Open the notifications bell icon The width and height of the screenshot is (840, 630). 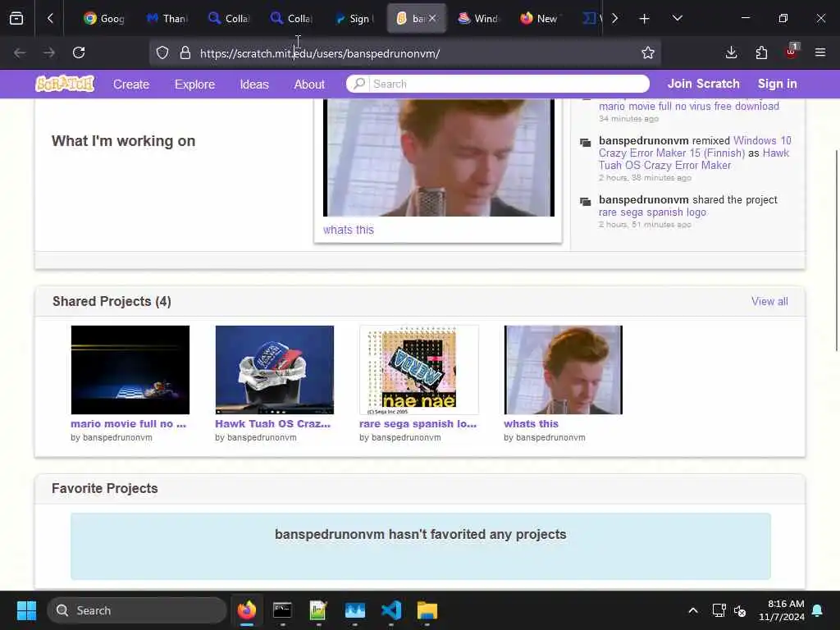[x=818, y=610]
